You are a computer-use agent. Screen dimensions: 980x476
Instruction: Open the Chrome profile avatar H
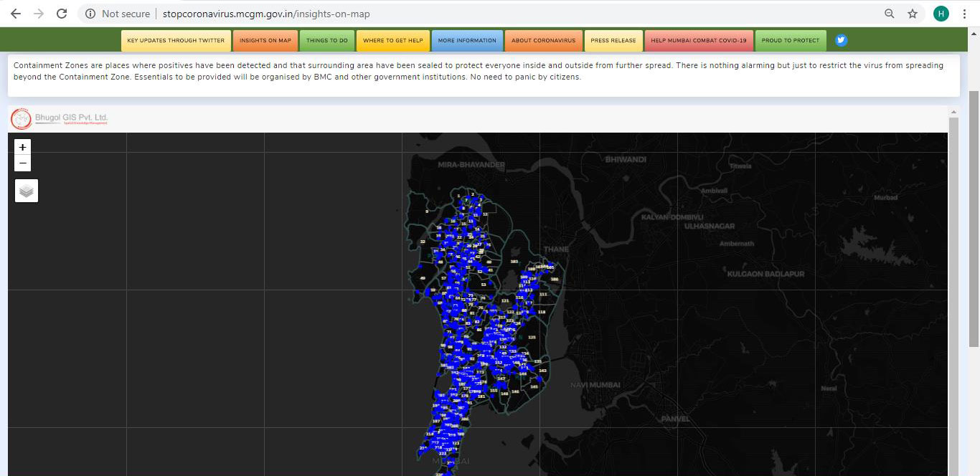941,14
